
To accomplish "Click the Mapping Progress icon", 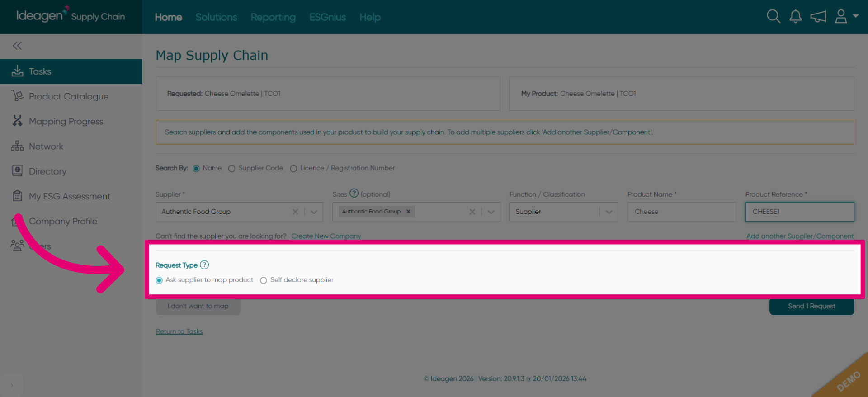I will [x=17, y=121].
